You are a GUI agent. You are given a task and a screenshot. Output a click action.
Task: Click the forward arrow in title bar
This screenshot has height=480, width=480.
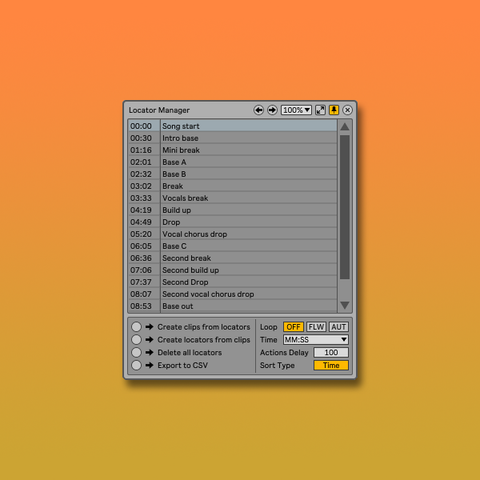coord(272,110)
